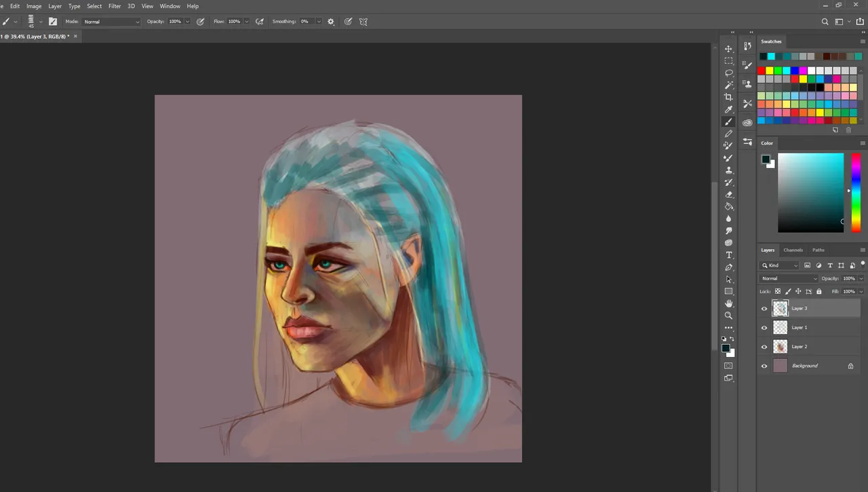Select the Hand tool
Screen dimensions: 868x492
(729, 303)
